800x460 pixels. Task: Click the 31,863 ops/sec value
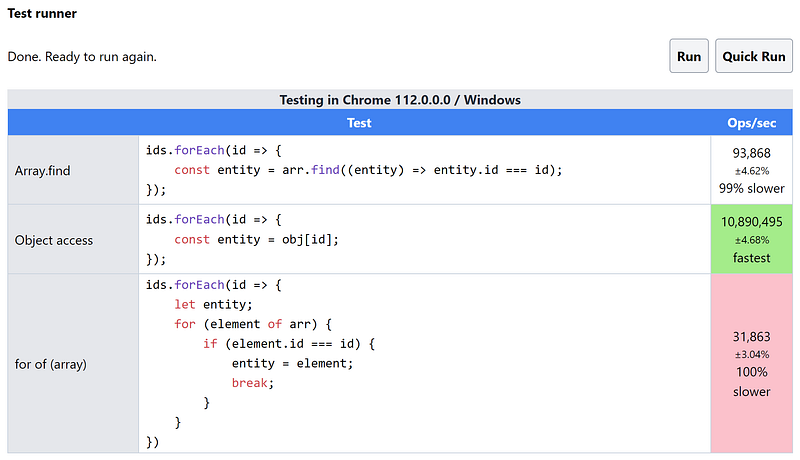(x=752, y=337)
